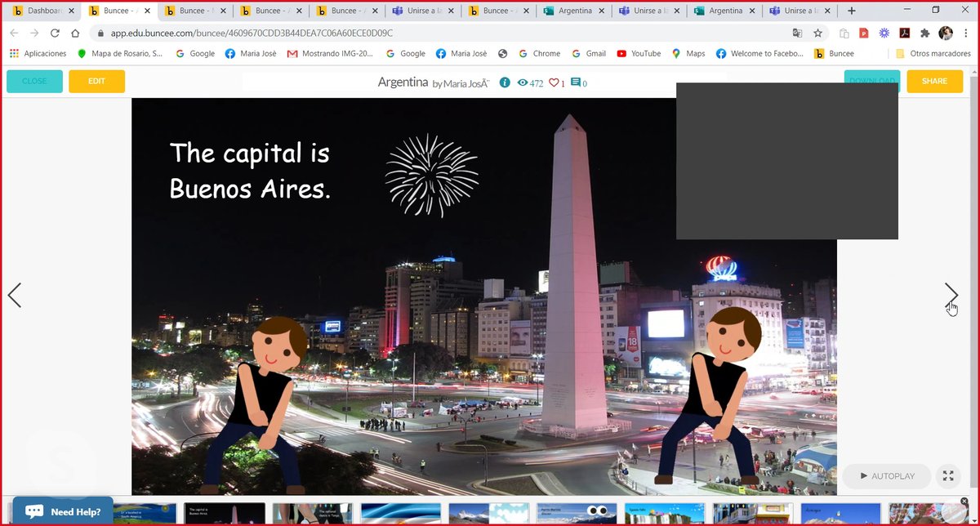Go back with the left arrow chevron
This screenshot has width=980, height=526.
coord(15,295)
